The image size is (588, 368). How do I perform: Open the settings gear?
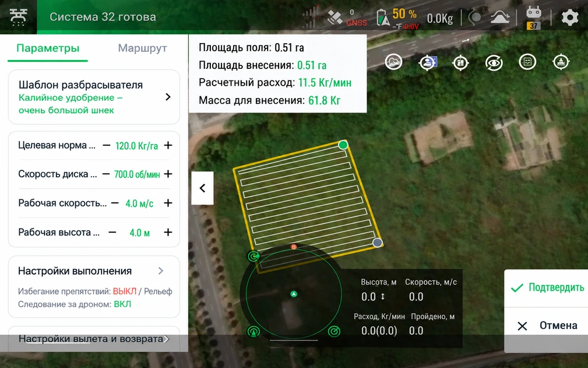569,17
